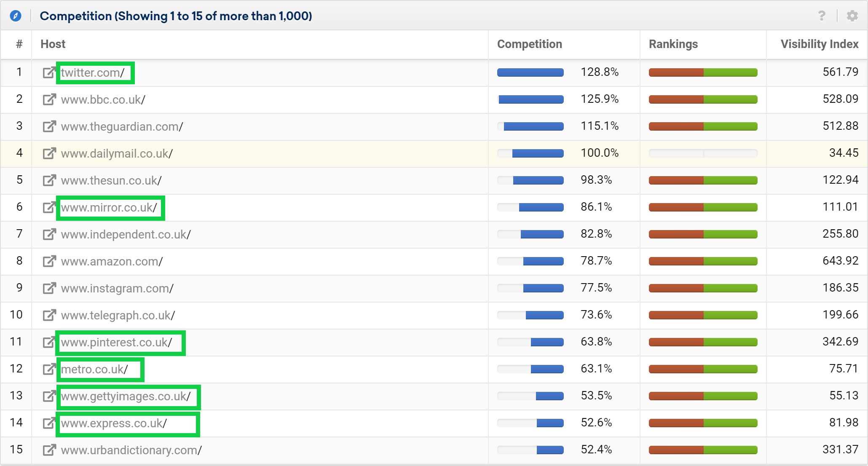Select the www.instagram.com/ host link
868x466 pixels.
[x=117, y=288]
